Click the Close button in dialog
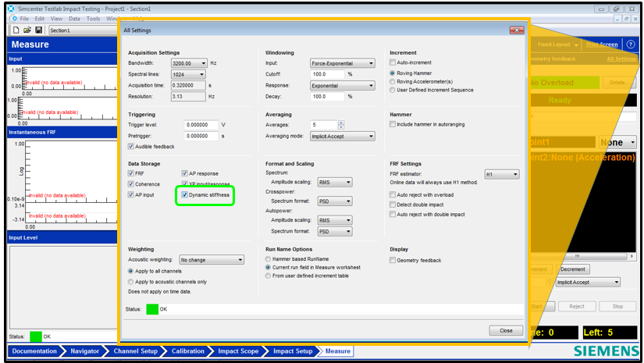Viewport: 644px width, 363px height. [x=506, y=330]
